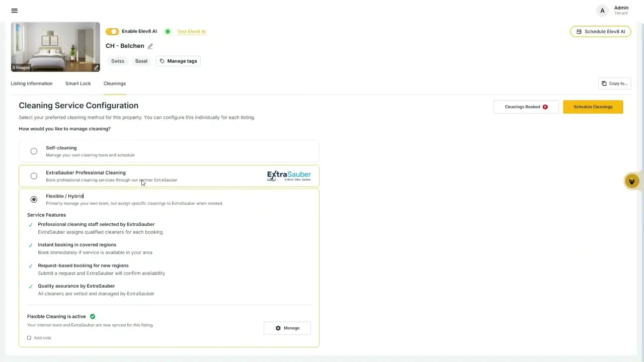This screenshot has width=644, height=362.
Task: Click the user avatar labeled A
Action: (602, 11)
